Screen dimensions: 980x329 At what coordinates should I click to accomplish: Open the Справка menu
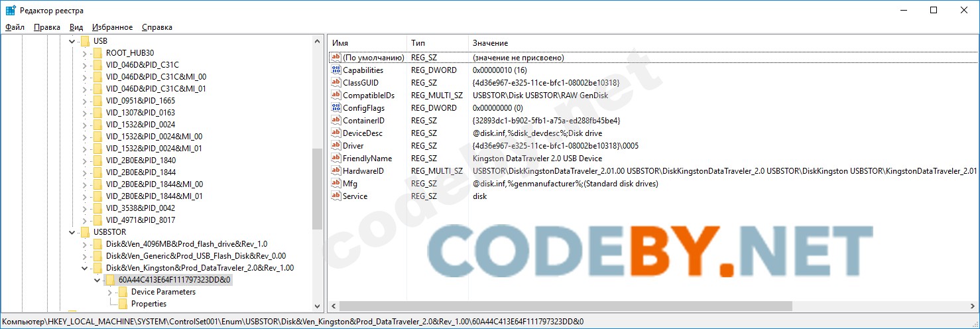(x=157, y=27)
